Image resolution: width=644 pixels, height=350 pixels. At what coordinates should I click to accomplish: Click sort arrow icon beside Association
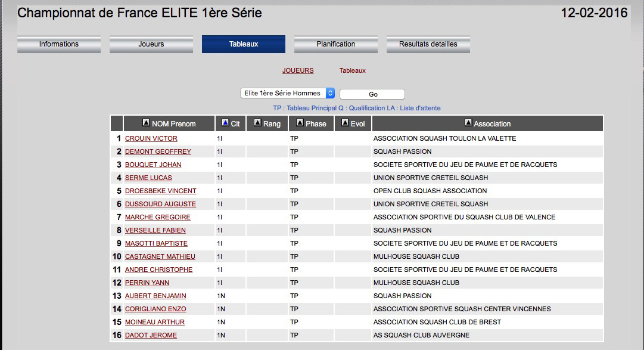click(x=468, y=123)
